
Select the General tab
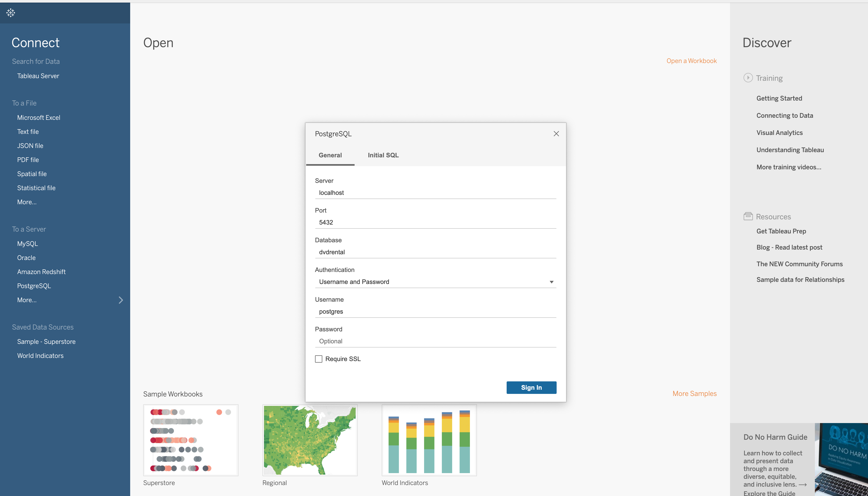pos(330,155)
